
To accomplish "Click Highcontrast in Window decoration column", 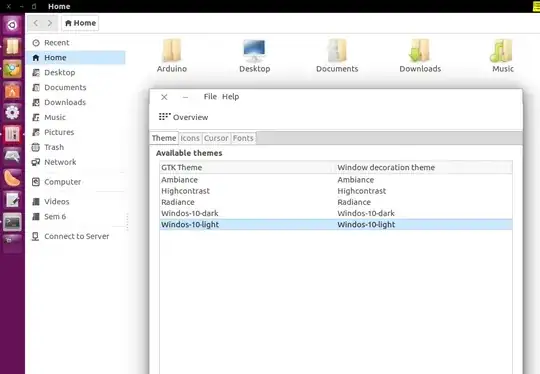I will (x=362, y=191).
